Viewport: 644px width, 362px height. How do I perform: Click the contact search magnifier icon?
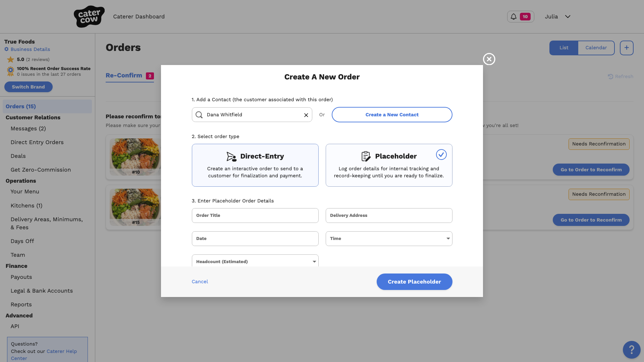point(199,115)
